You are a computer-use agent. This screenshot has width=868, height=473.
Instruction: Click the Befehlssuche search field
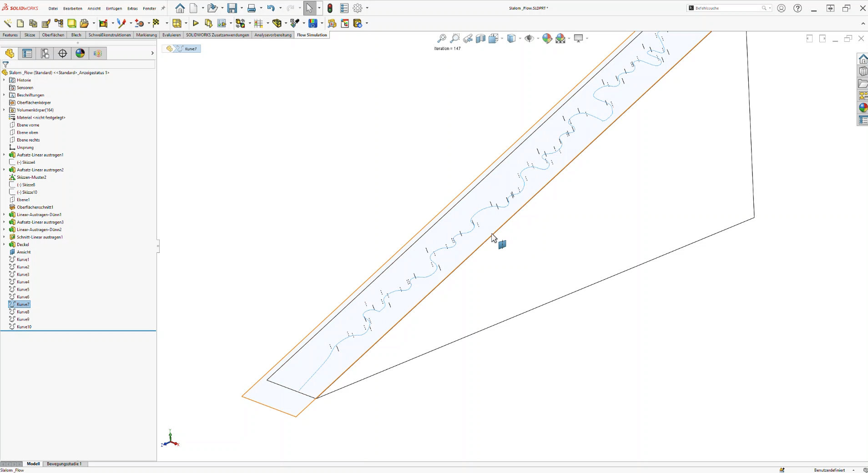[728, 8]
